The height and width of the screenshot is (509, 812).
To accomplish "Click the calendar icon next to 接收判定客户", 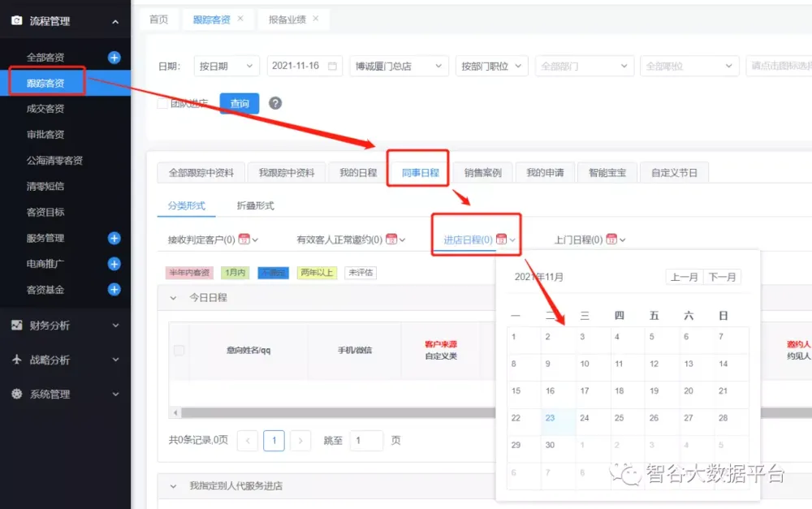I will pyautogui.click(x=244, y=239).
